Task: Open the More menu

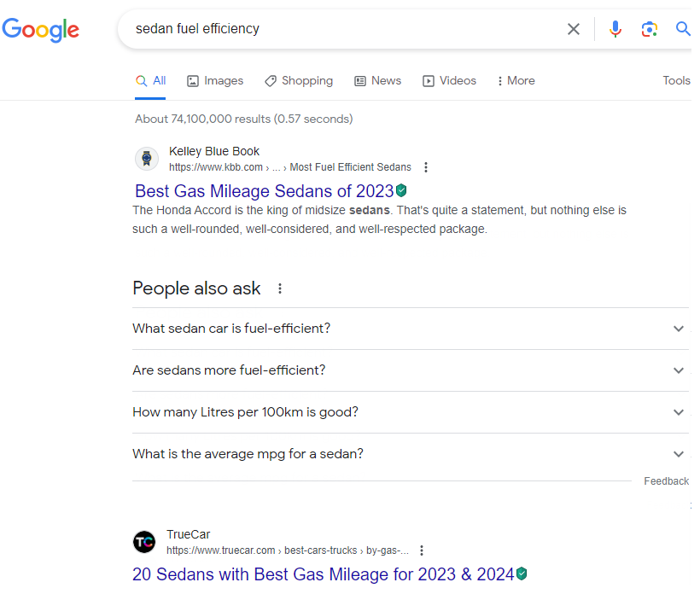Action: [516, 81]
